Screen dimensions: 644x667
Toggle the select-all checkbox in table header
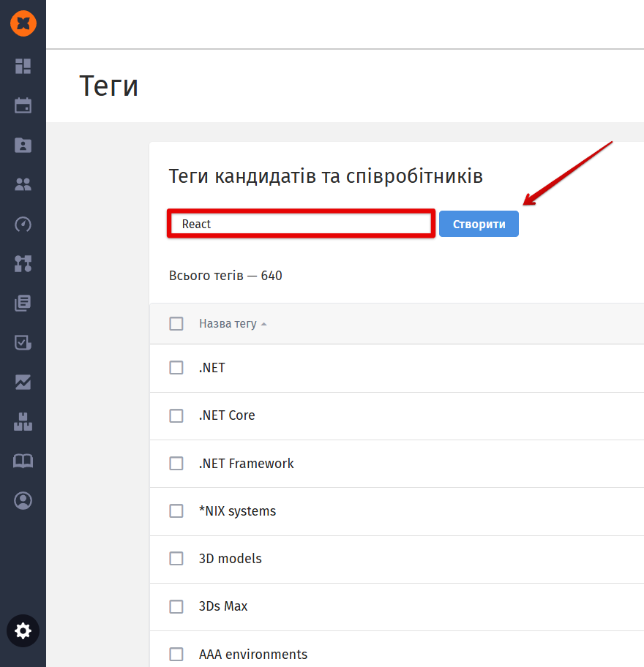(x=176, y=323)
